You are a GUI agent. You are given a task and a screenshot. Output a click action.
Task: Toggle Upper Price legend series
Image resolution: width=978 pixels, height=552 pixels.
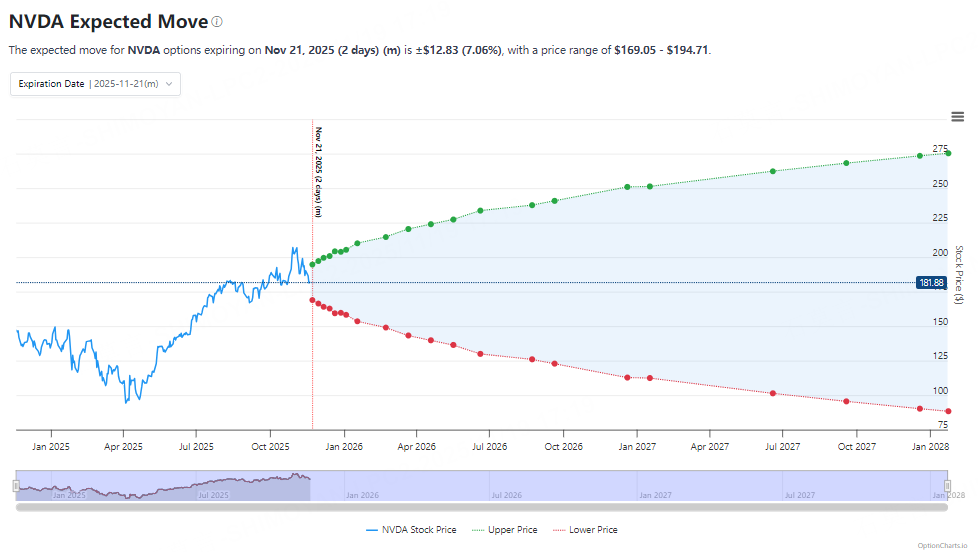coord(505,530)
